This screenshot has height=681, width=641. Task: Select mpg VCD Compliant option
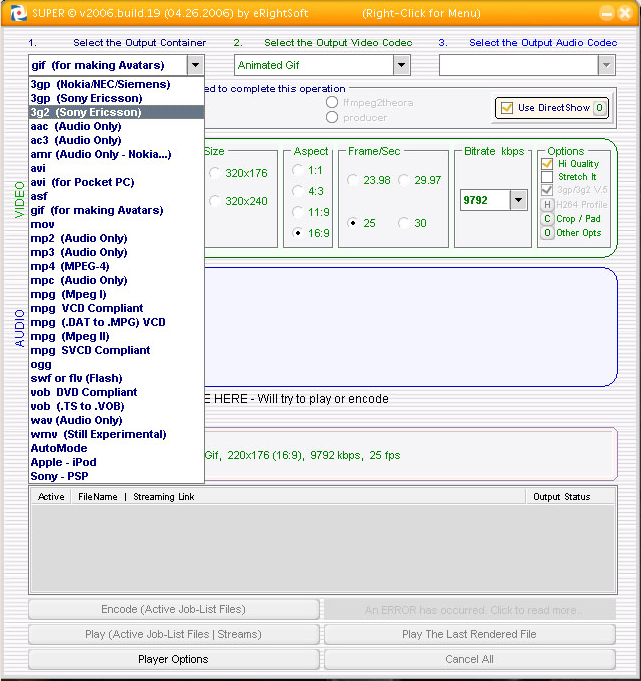coord(116,308)
